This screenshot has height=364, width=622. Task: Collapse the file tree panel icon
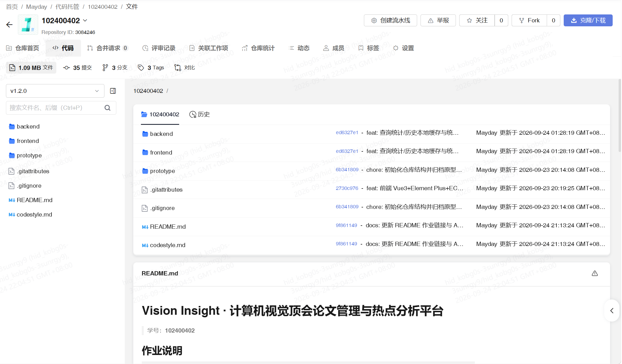pyautogui.click(x=113, y=91)
